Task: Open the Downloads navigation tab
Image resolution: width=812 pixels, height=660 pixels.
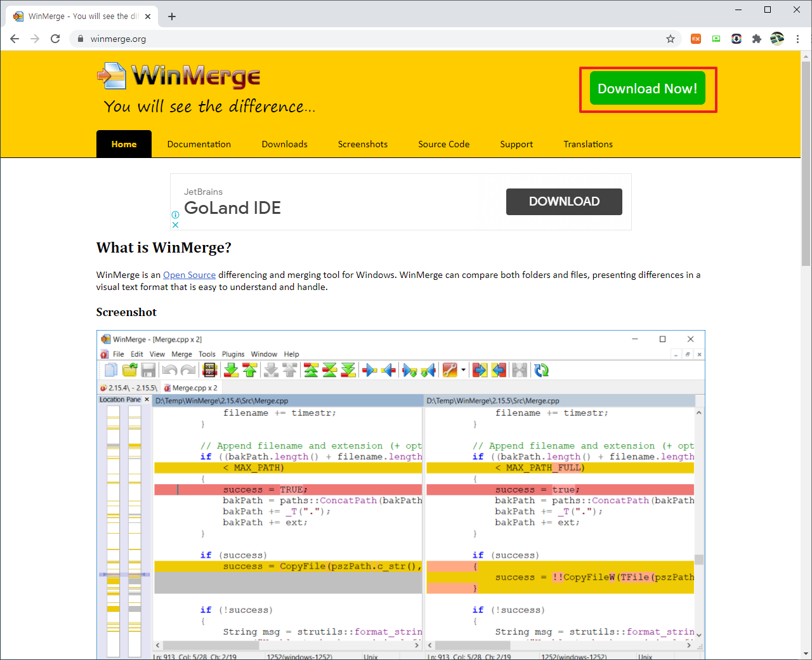Action: [x=285, y=144]
